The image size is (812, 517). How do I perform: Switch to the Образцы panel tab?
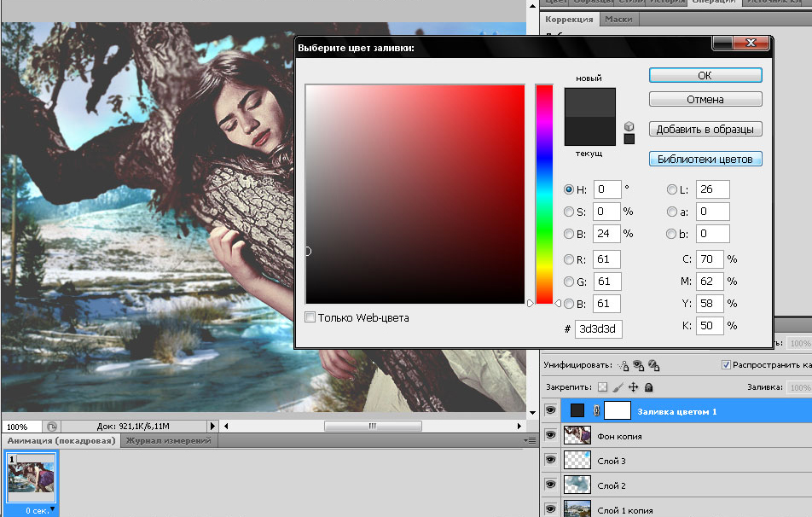[x=593, y=2]
